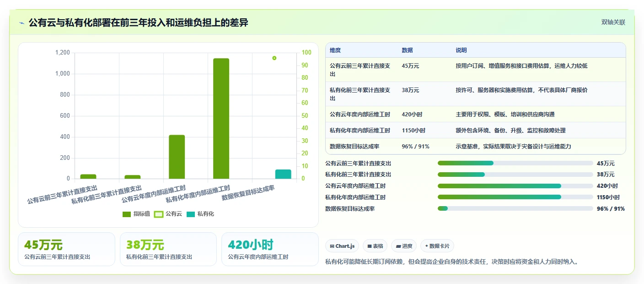Click the description 主要用于权限、模板、培训和供应商沟通
Image resolution: width=644 pixels, height=284 pixels.
505,115
